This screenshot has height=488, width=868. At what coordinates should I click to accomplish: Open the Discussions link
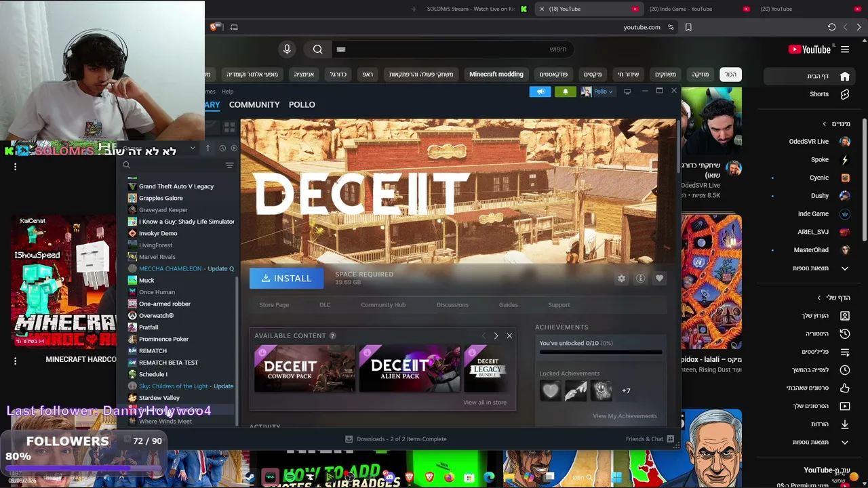[x=452, y=305]
